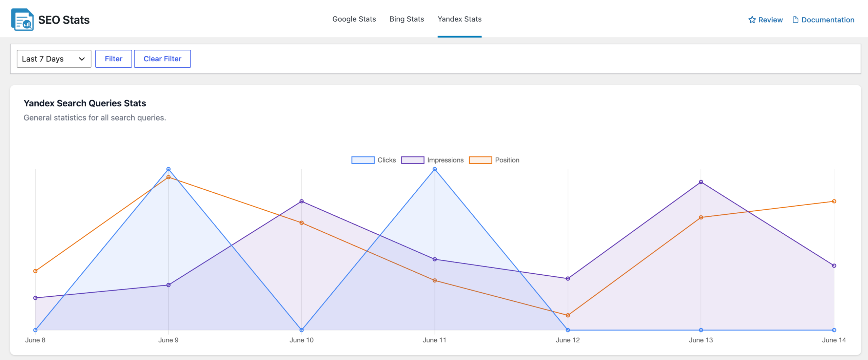Expand the Last 7 Days dropdown
The width and height of the screenshot is (868, 360).
point(54,59)
